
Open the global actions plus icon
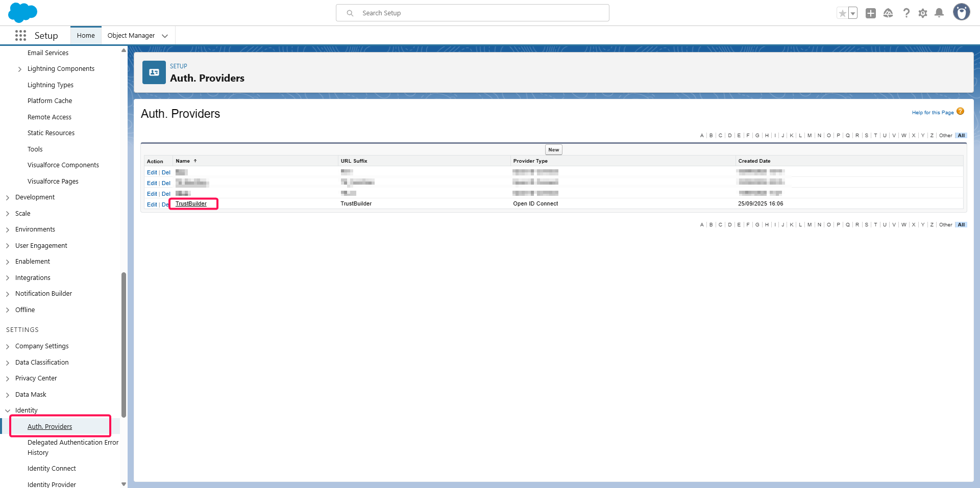pos(871,13)
